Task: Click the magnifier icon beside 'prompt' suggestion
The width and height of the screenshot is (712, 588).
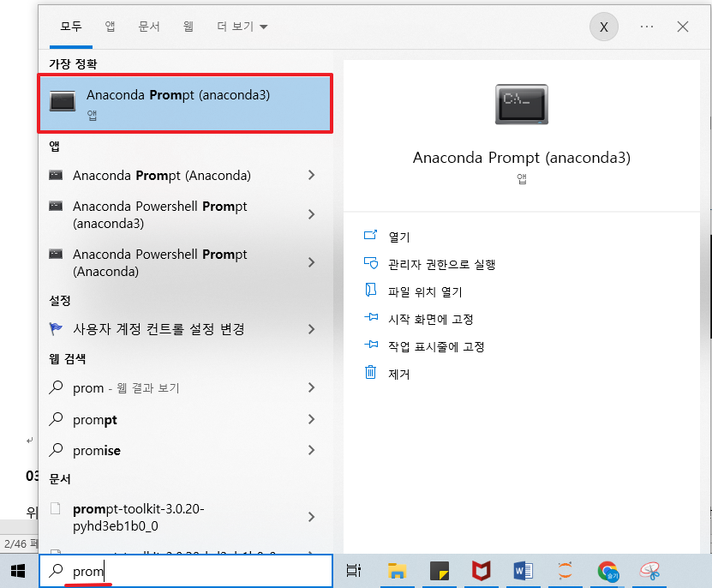Action: pos(56,419)
